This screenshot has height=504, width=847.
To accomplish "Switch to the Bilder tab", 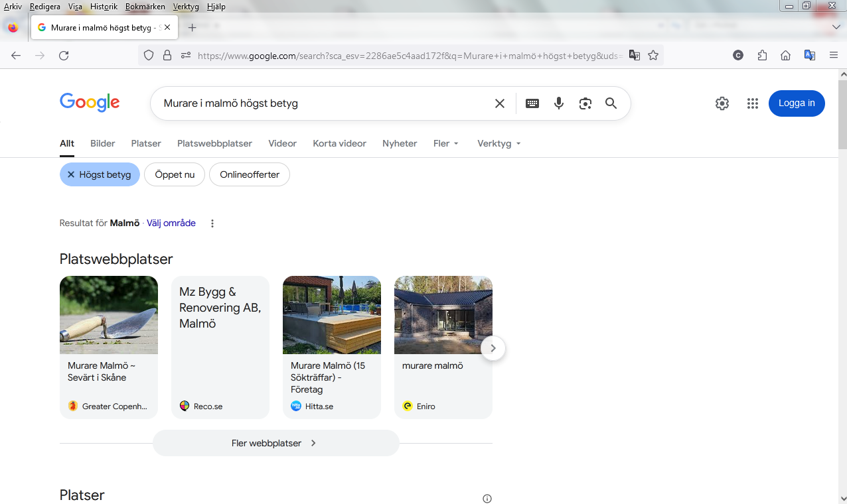I will pyautogui.click(x=103, y=143).
